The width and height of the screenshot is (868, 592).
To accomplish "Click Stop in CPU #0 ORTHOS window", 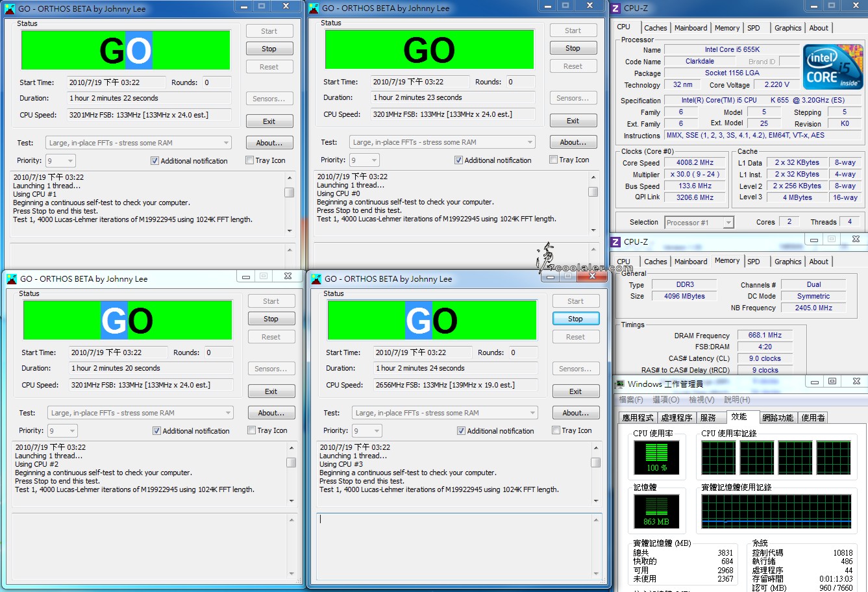I will pyautogui.click(x=573, y=48).
